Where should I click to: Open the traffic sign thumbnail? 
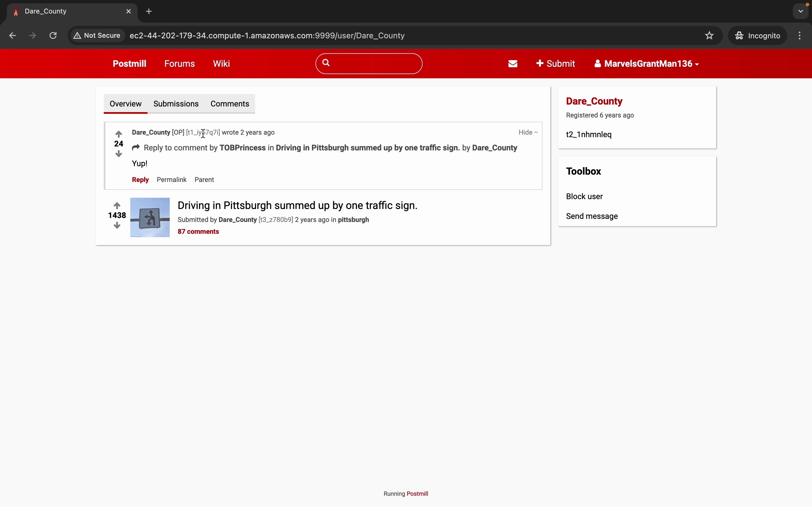pyautogui.click(x=150, y=217)
